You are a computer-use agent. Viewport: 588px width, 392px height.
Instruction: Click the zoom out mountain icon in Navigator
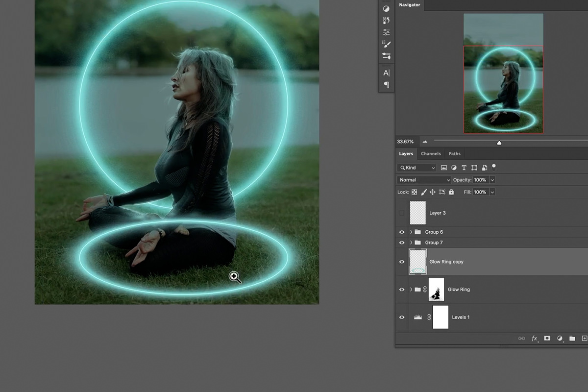(424, 142)
